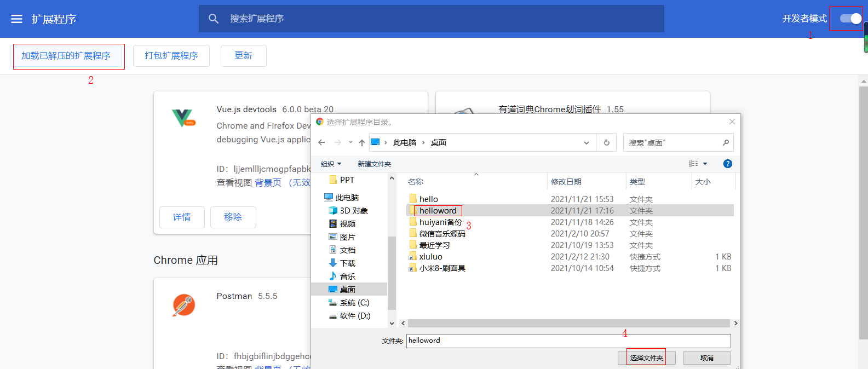
Task: Select the helloword folder
Action: click(438, 211)
